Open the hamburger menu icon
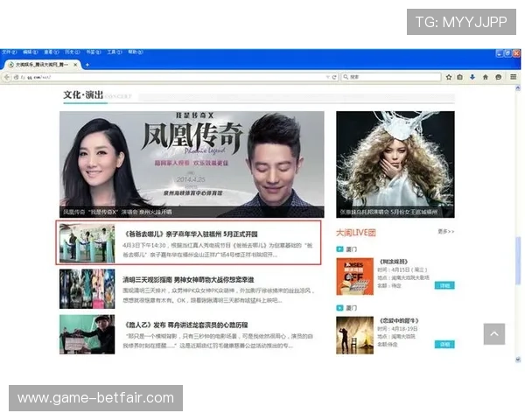The width and height of the screenshot is (525, 420). pyautogui.click(x=513, y=77)
